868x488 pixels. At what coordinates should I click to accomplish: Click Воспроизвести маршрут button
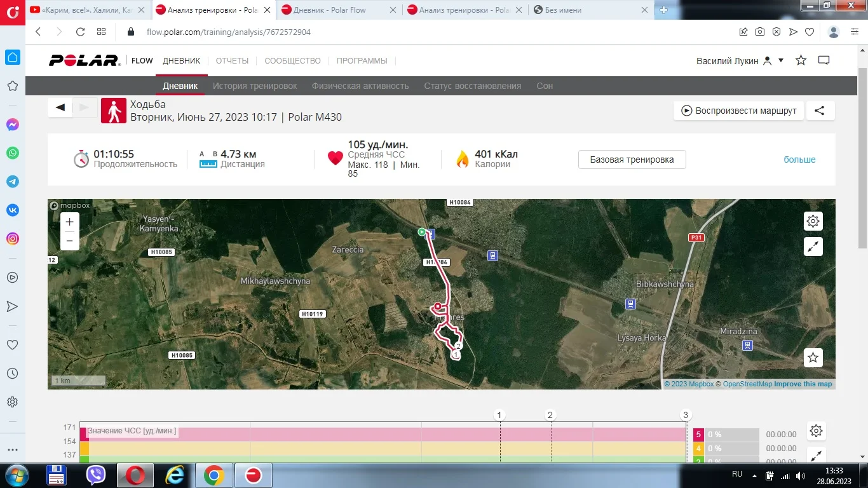[x=739, y=111]
